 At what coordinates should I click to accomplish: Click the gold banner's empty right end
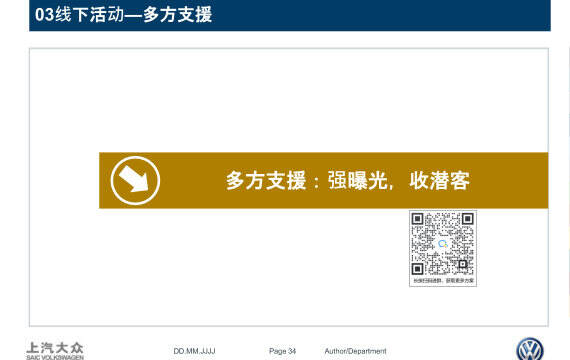(509, 180)
